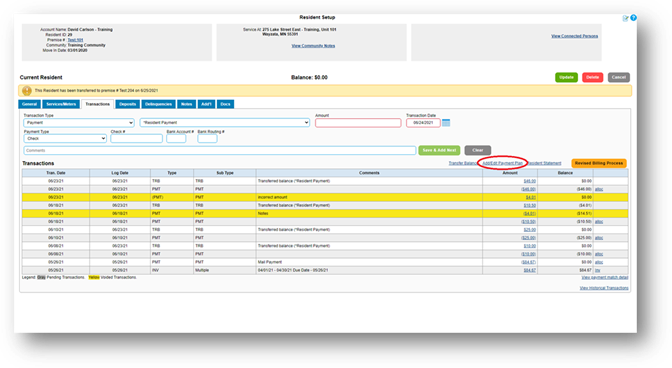Click the green Update button
This screenshot has height=368, width=672.
(x=567, y=78)
